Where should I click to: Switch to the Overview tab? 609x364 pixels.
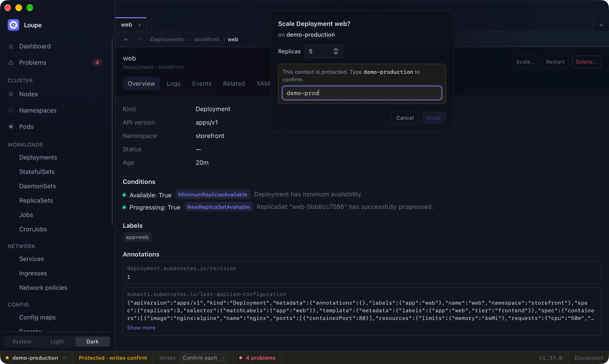tap(141, 84)
